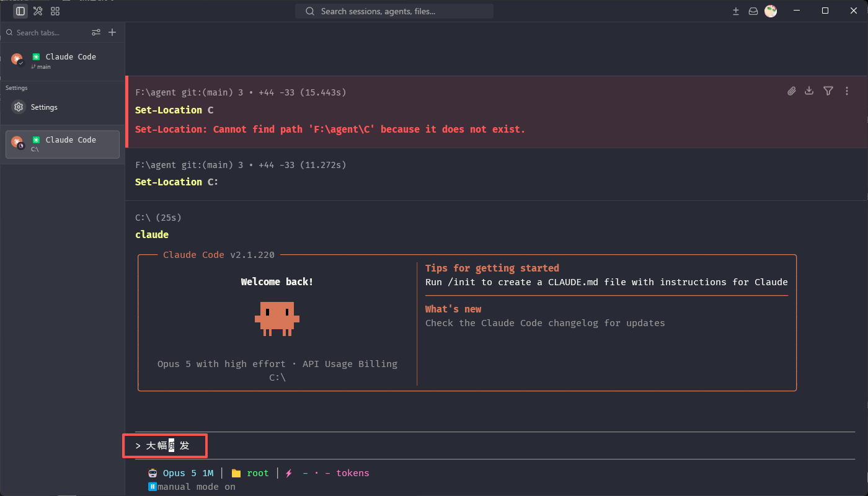Toggle the sidebar panel layout icon
Viewport: 868px width, 496px height.
20,11
